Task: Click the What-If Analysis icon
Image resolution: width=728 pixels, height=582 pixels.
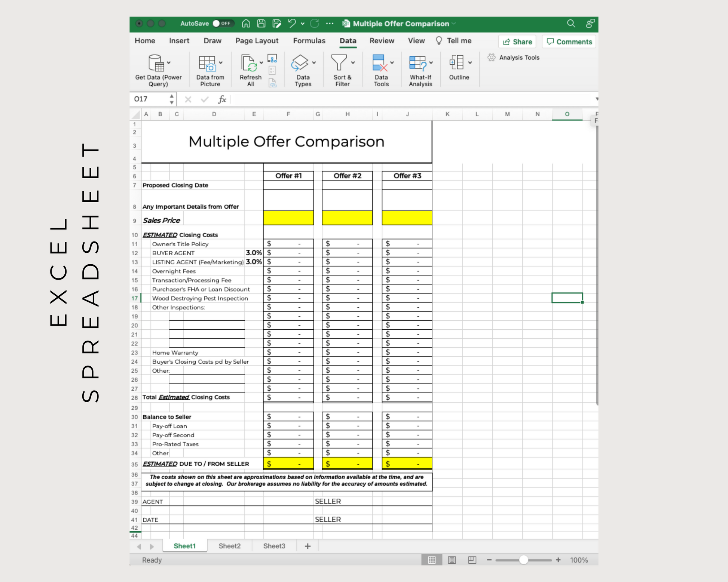Action: tap(418, 63)
